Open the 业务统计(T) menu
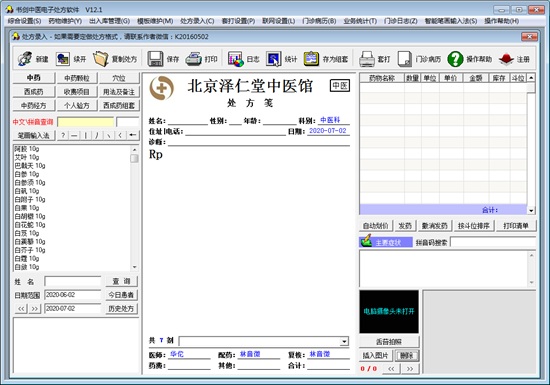This screenshot has width=550, height=385. 360,21
